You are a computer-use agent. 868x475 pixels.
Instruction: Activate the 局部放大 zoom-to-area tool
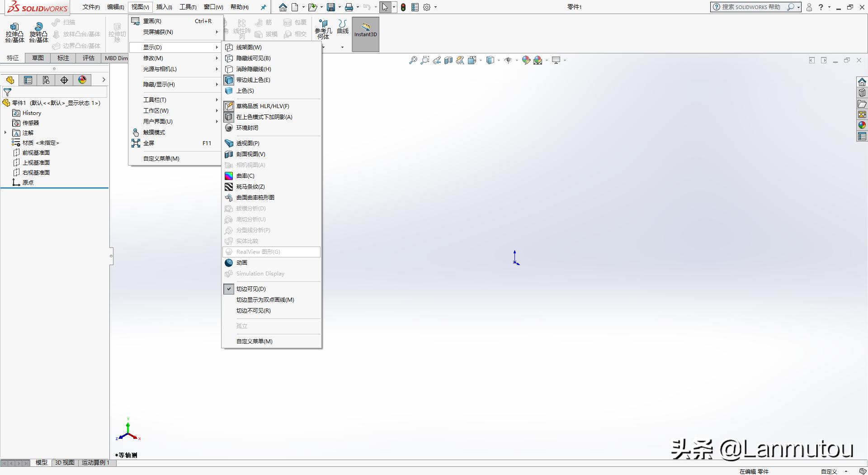click(x=425, y=60)
